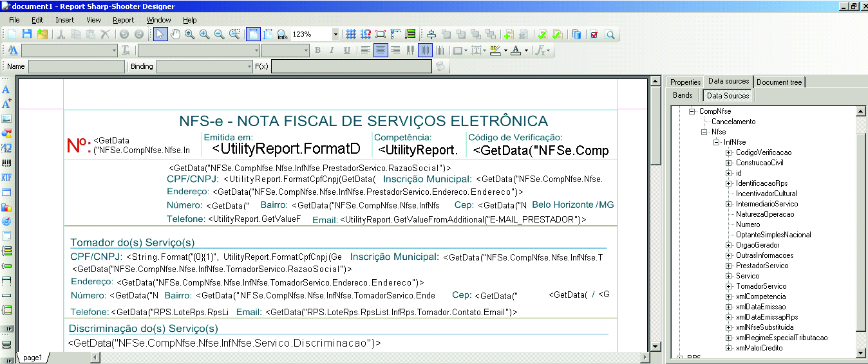Switch to the Properties tab
The image size is (868, 364).
[685, 82]
